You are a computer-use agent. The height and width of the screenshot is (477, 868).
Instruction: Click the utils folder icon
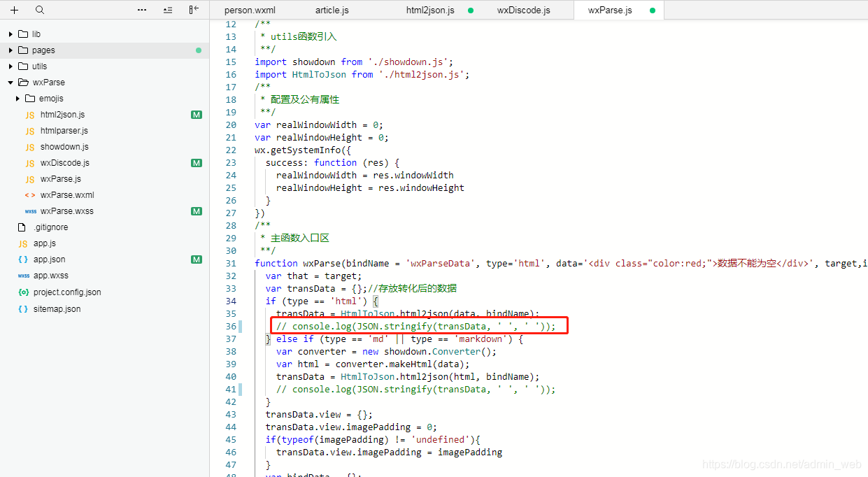click(23, 66)
